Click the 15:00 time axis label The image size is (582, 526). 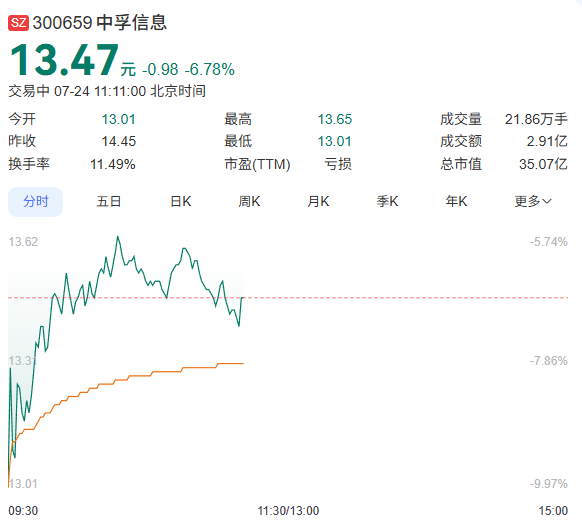point(553,511)
